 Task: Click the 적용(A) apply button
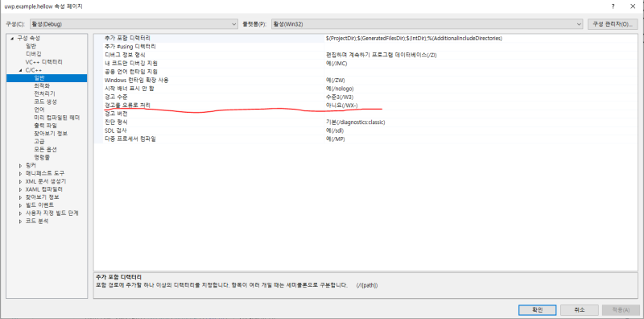coord(621,309)
